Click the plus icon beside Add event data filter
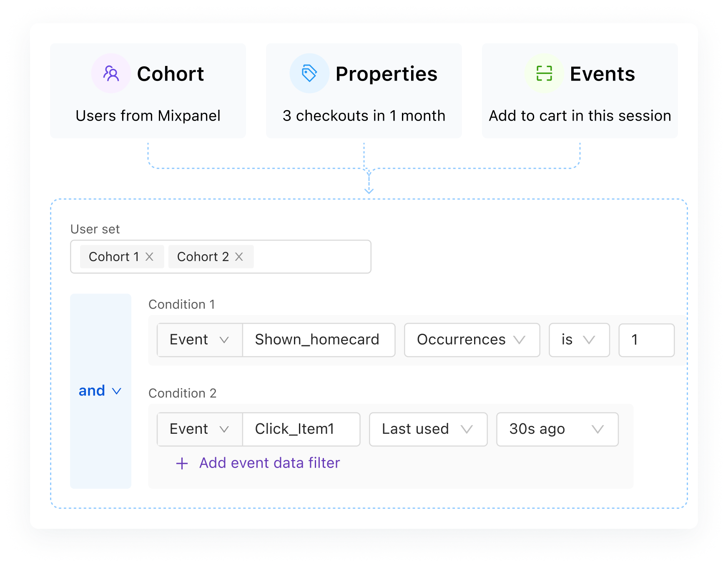 182,463
